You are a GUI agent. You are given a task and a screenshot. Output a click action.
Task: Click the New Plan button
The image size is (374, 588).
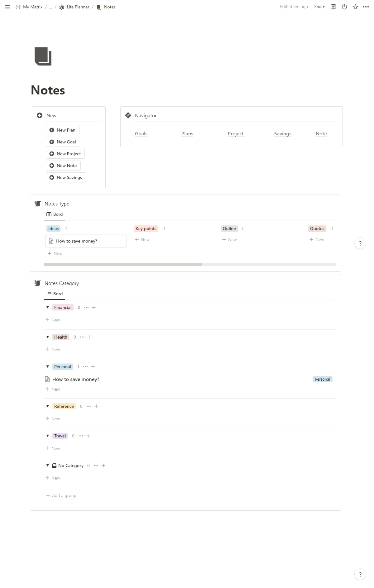63,130
